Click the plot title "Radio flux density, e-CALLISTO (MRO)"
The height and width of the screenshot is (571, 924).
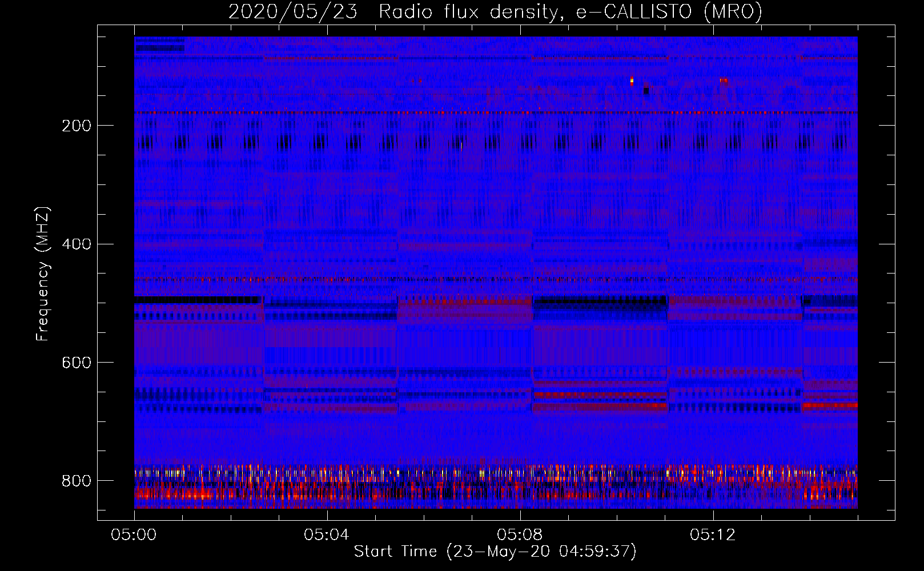pos(570,11)
